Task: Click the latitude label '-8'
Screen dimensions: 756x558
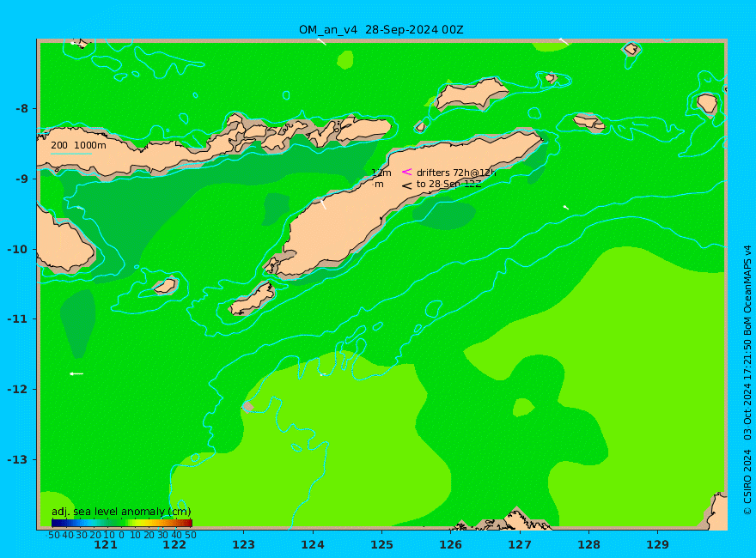Action: coord(21,108)
